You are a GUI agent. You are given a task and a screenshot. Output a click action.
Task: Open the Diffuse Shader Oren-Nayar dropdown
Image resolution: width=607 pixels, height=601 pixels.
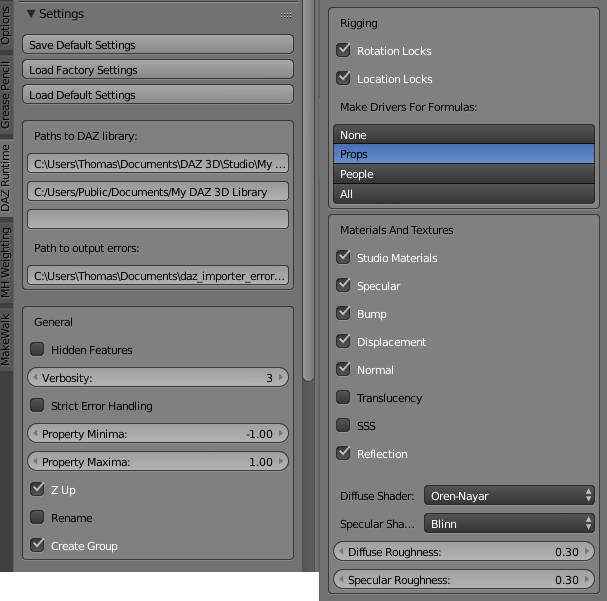pos(509,495)
